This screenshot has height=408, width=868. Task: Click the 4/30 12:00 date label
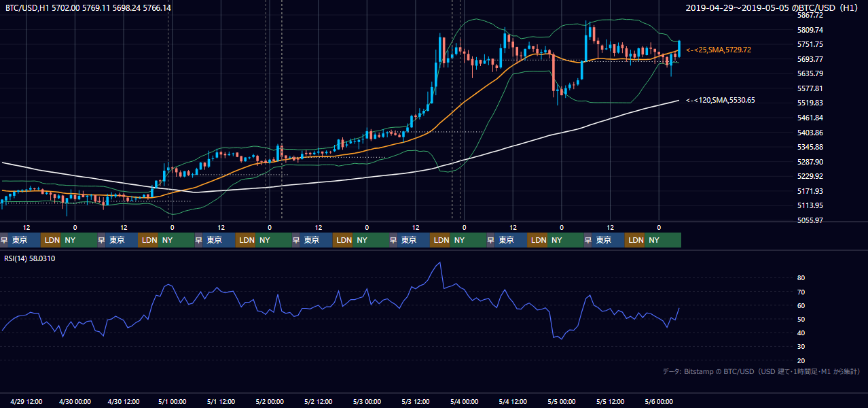124,401
